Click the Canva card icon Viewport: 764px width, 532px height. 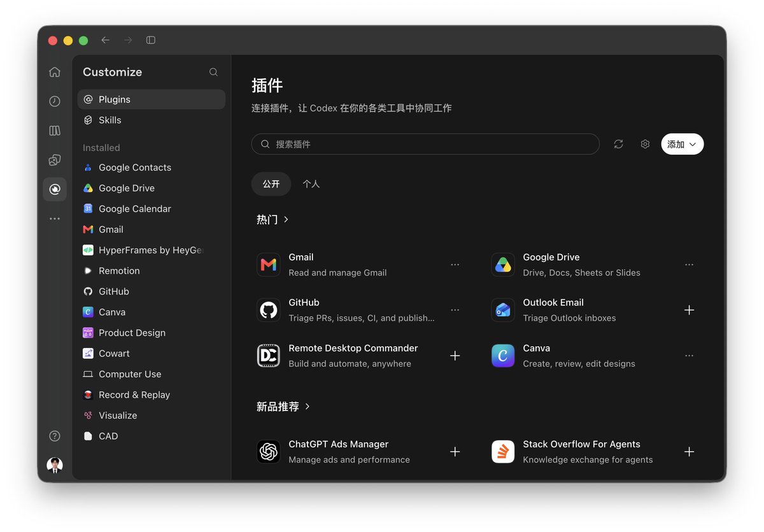point(503,356)
